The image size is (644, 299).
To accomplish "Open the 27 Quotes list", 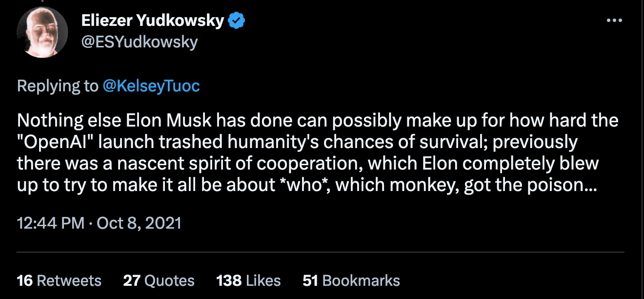I will coord(159,280).
